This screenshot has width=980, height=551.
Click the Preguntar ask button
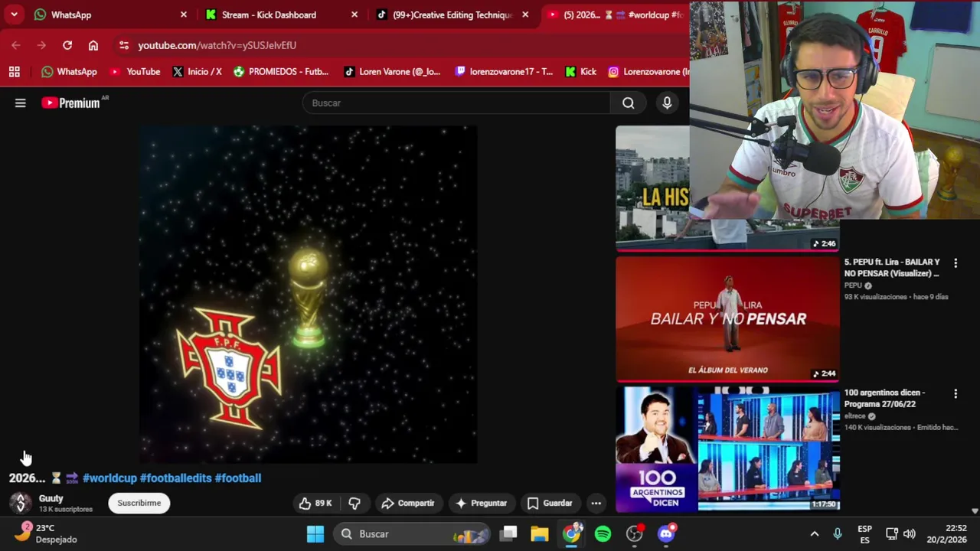pyautogui.click(x=481, y=503)
